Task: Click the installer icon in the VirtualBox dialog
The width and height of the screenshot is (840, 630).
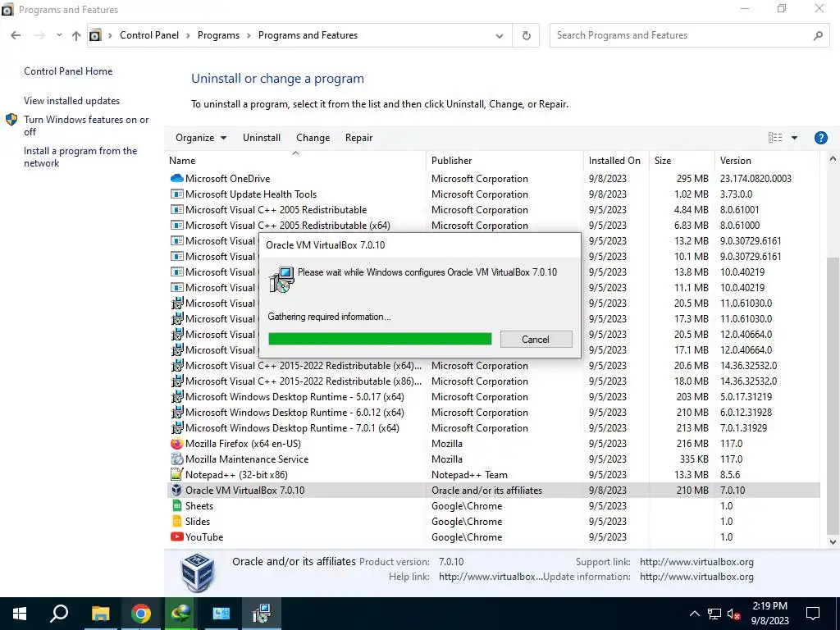Action: (x=281, y=279)
